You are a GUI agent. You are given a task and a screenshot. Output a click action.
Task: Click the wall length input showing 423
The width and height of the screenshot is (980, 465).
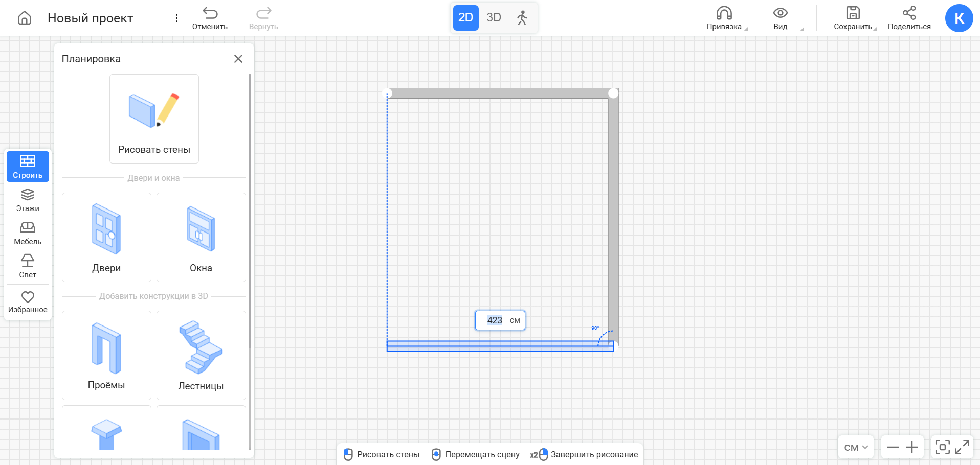pos(500,320)
